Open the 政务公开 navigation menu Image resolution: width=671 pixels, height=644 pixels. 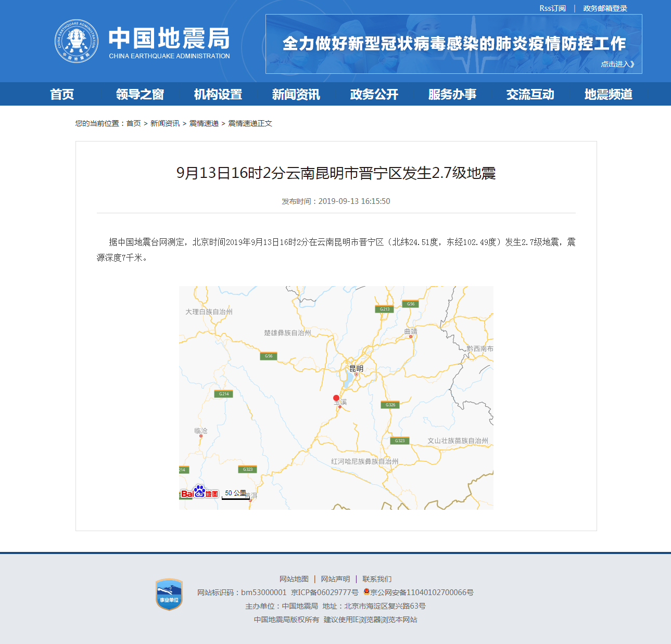point(373,94)
